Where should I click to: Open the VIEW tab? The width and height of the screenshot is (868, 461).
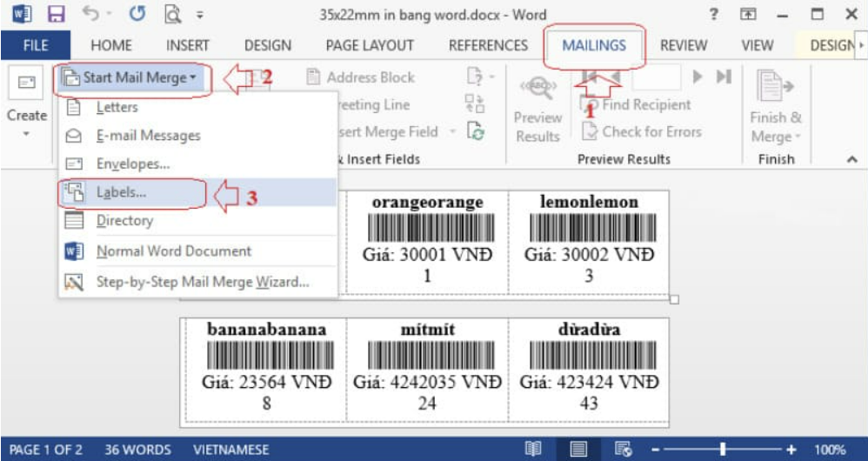[x=758, y=45]
